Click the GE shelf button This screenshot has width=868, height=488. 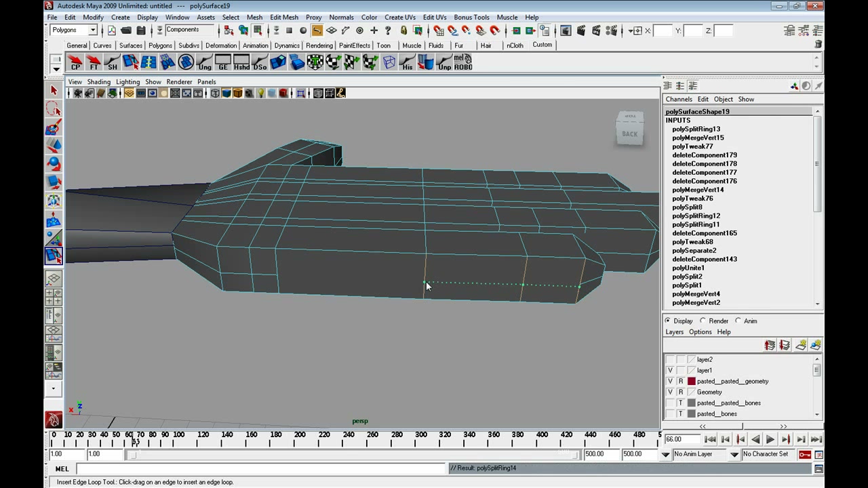tap(222, 63)
